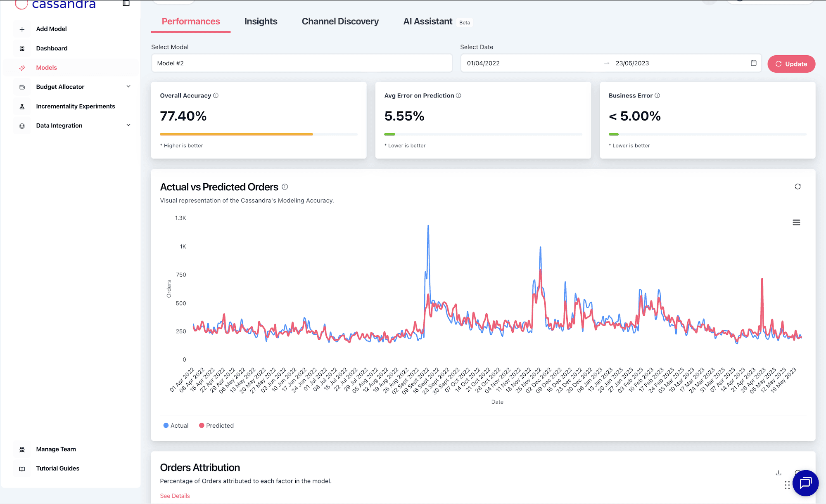Switch to the Insights tab
Screen dimensions: 826x504
261,21
